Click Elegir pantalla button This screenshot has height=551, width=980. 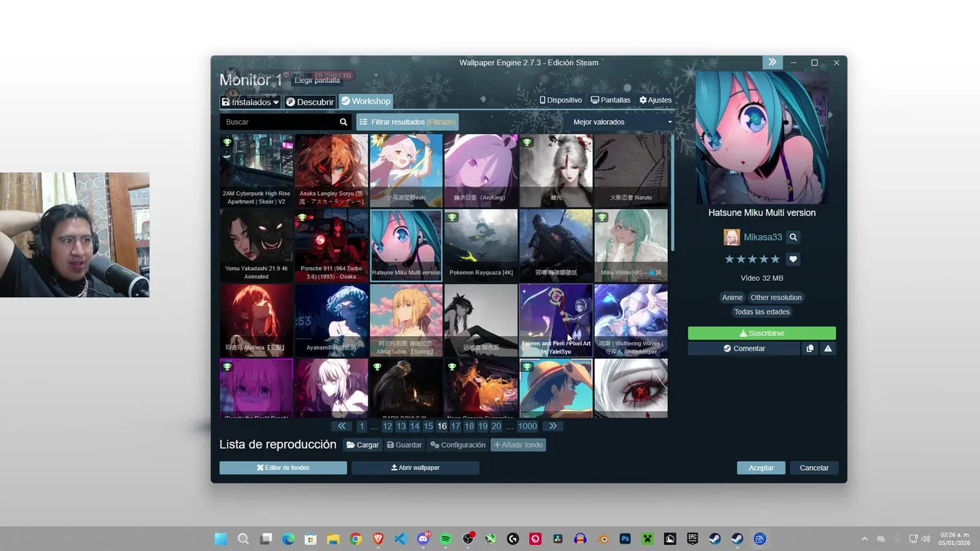click(317, 80)
